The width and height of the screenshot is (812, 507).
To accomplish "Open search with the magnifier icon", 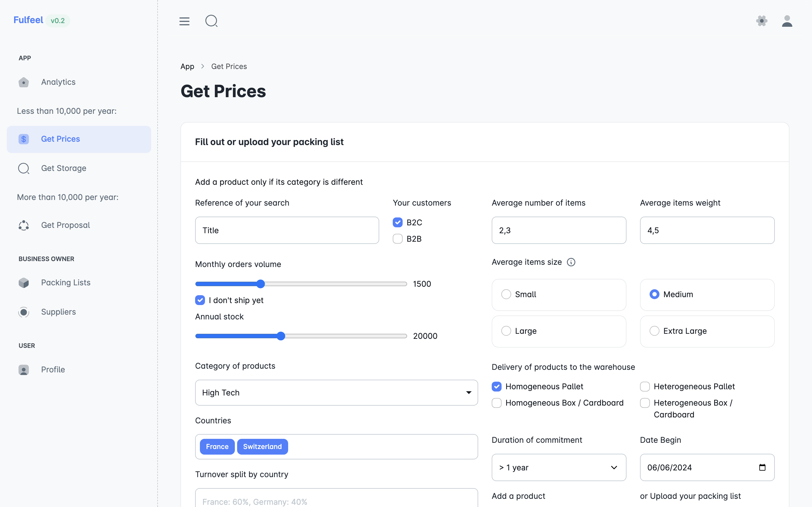I will [x=211, y=21].
